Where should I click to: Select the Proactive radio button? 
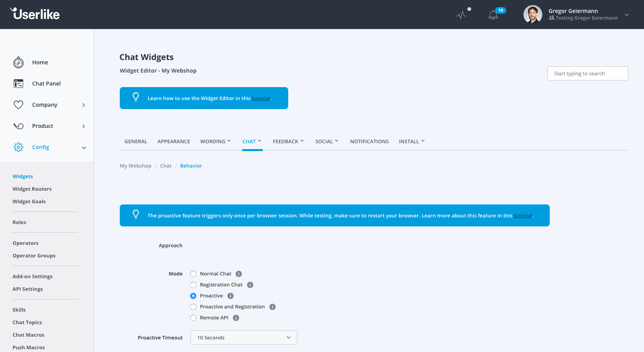193,296
